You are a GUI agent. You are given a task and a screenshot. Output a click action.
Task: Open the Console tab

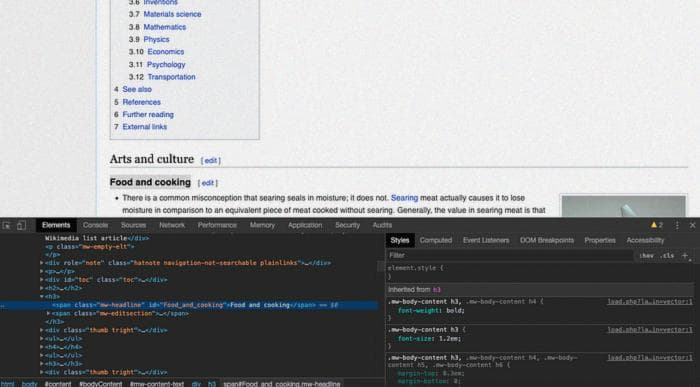coord(95,225)
